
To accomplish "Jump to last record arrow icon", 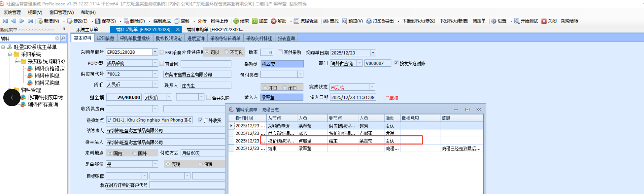I will [30, 21].
